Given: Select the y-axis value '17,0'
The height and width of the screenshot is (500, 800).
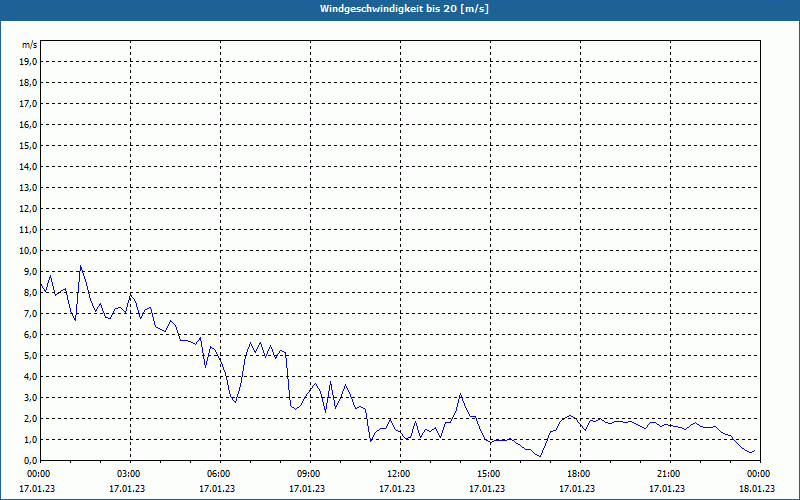Looking at the screenshot, I should 28,104.
